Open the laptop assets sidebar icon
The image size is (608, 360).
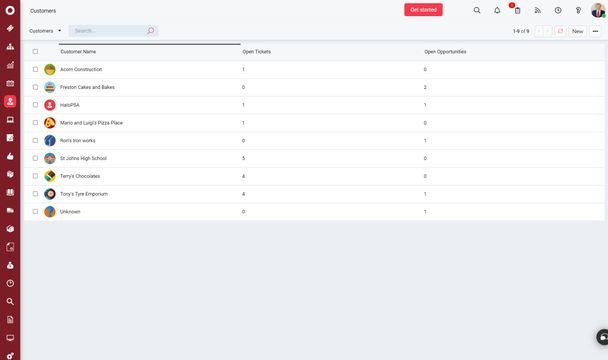[10, 119]
